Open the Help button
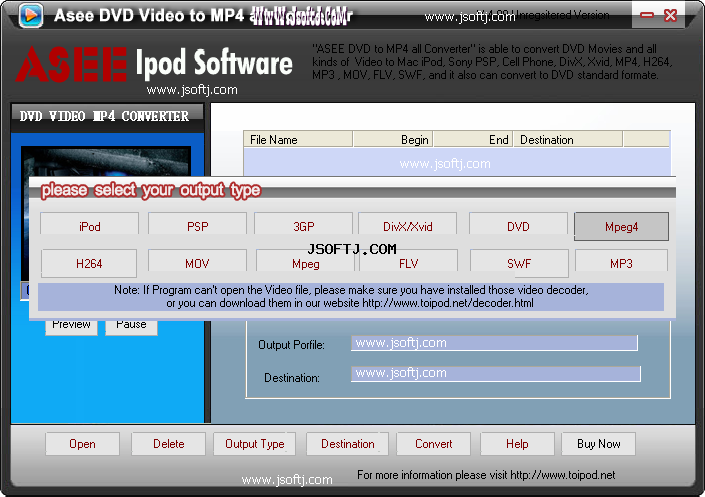This screenshot has width=705, height=497. coord(517,444)
